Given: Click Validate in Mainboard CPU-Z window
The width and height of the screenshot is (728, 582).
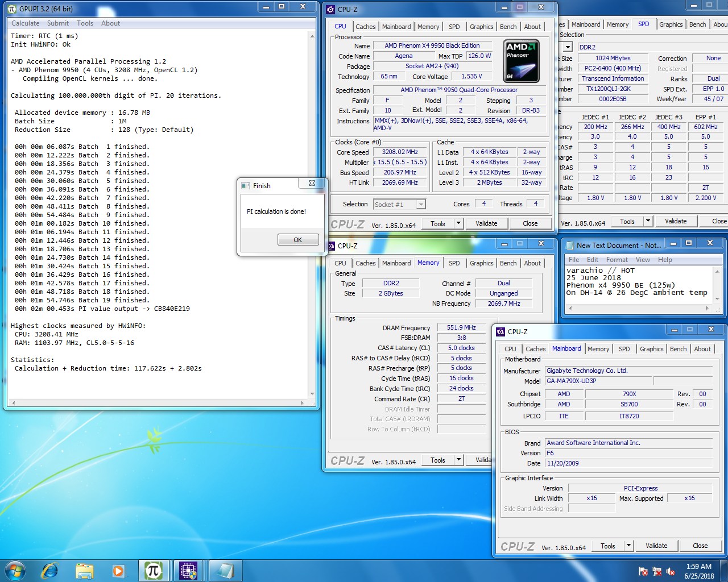Looking at the screenshot, I should (x=656, y=546).
